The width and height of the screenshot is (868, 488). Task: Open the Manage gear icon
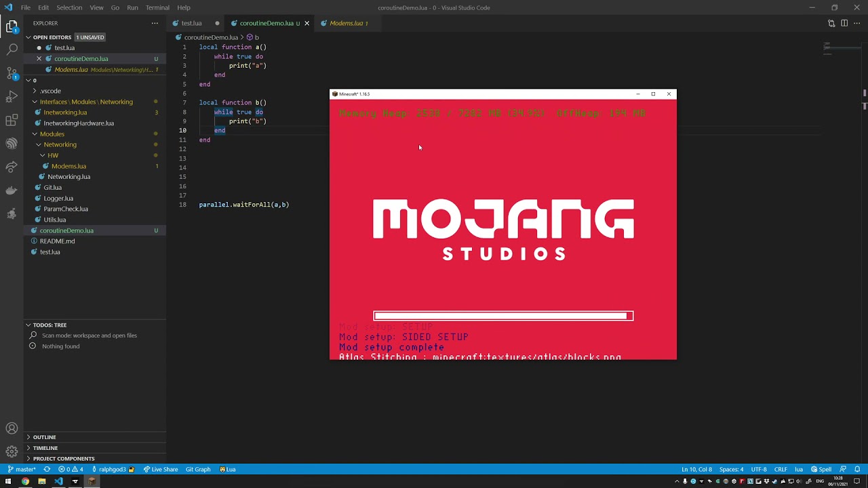(12, 451)
